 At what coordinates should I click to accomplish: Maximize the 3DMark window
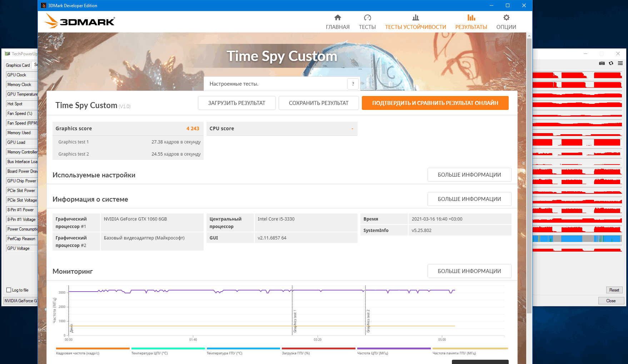tap(507, 5)
